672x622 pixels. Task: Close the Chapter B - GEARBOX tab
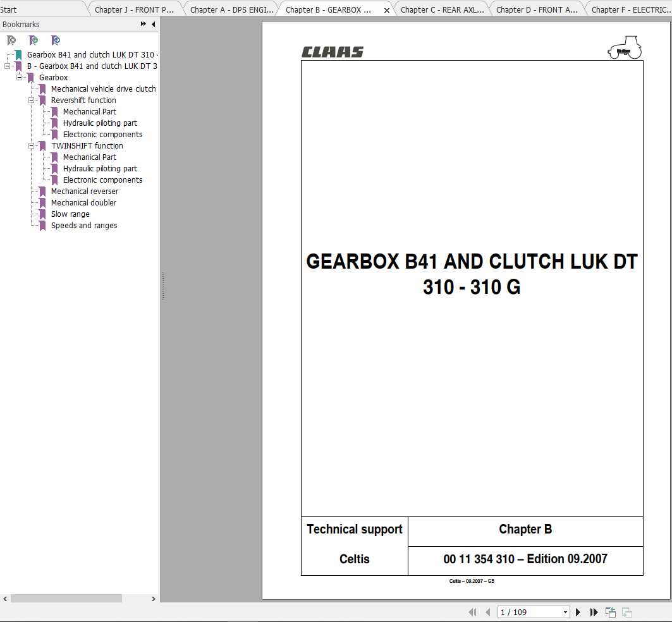[x=386, y=10]
